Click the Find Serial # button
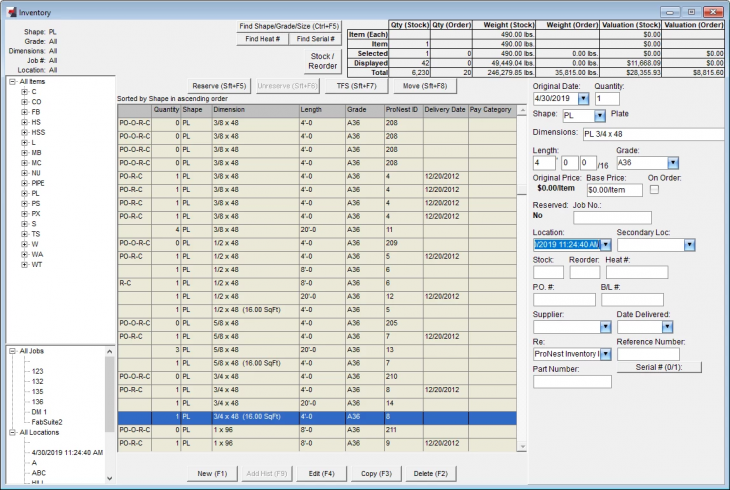730x490 pixels. (x=315, y=39)
